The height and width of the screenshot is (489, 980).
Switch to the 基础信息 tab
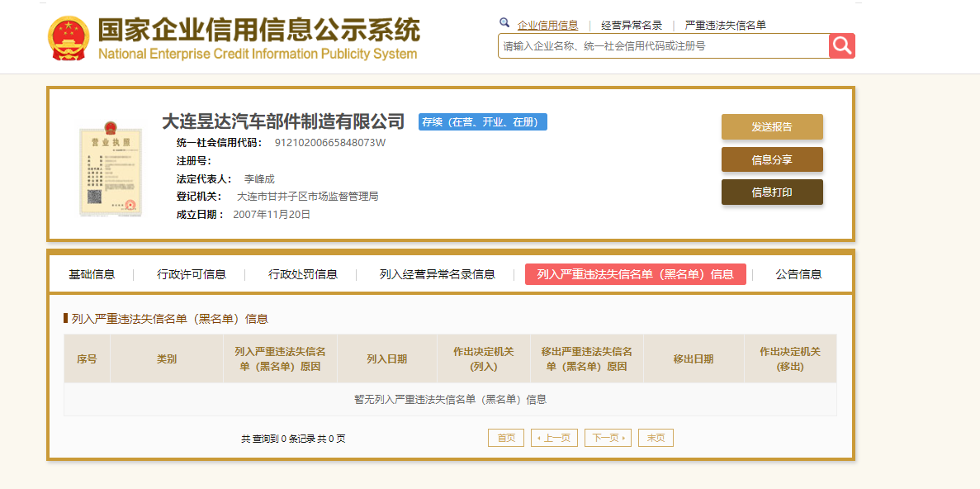pos(92,274)
